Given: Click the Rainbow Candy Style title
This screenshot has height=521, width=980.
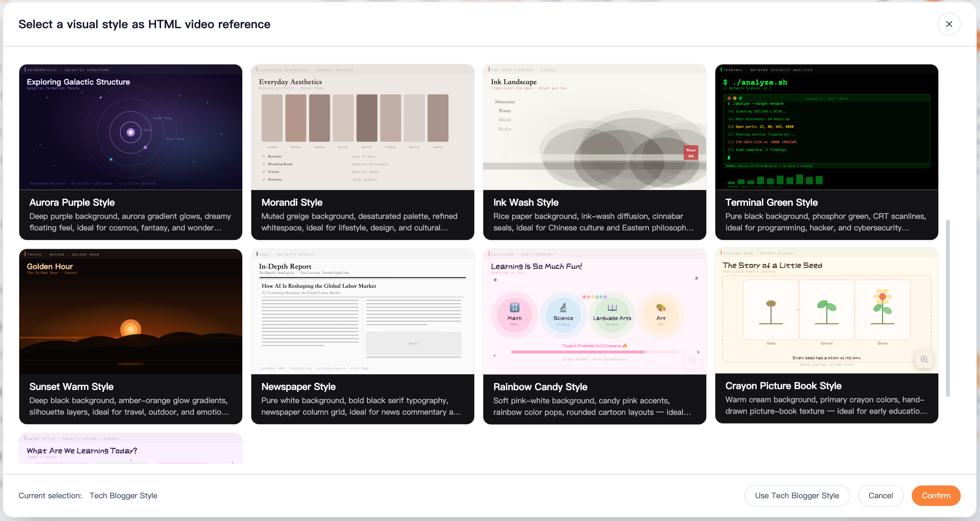Looking at the screenshot, I should (540, 387).
